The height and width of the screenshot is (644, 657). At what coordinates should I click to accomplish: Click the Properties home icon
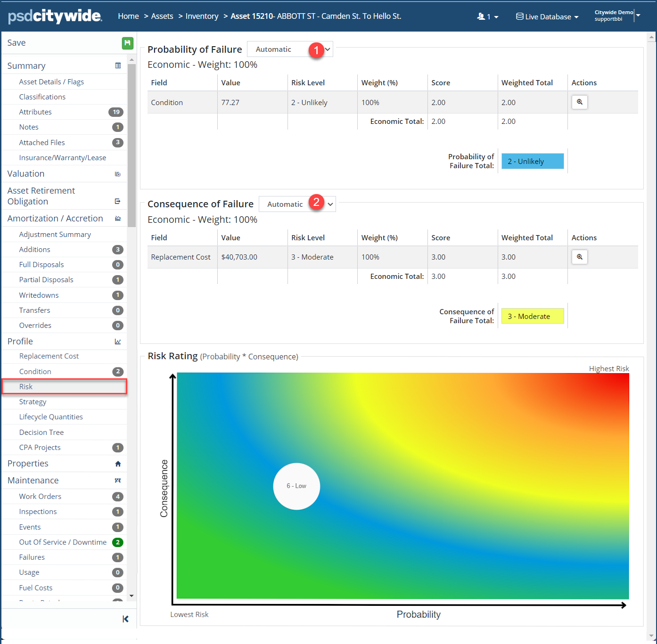[x=118, y=464]
